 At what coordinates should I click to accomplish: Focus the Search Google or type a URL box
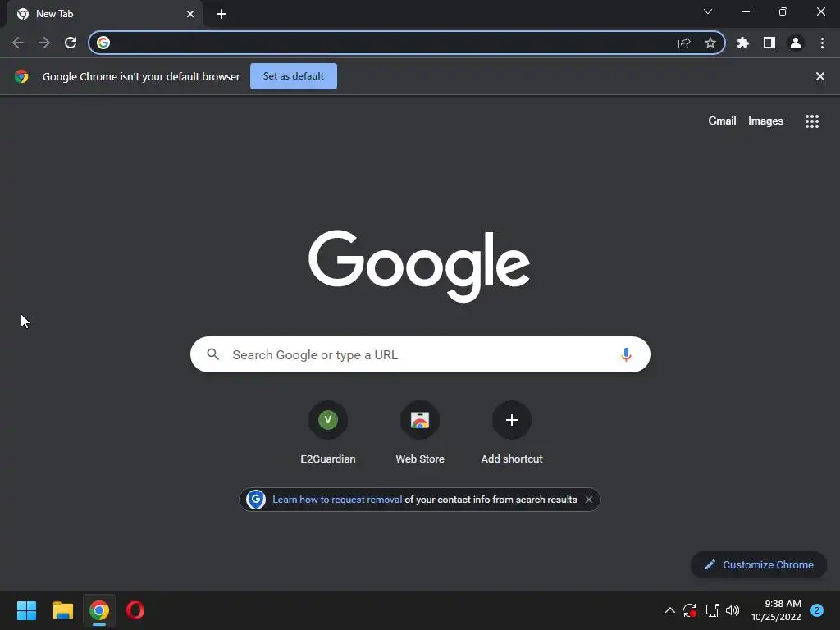[x=420, y=354]
